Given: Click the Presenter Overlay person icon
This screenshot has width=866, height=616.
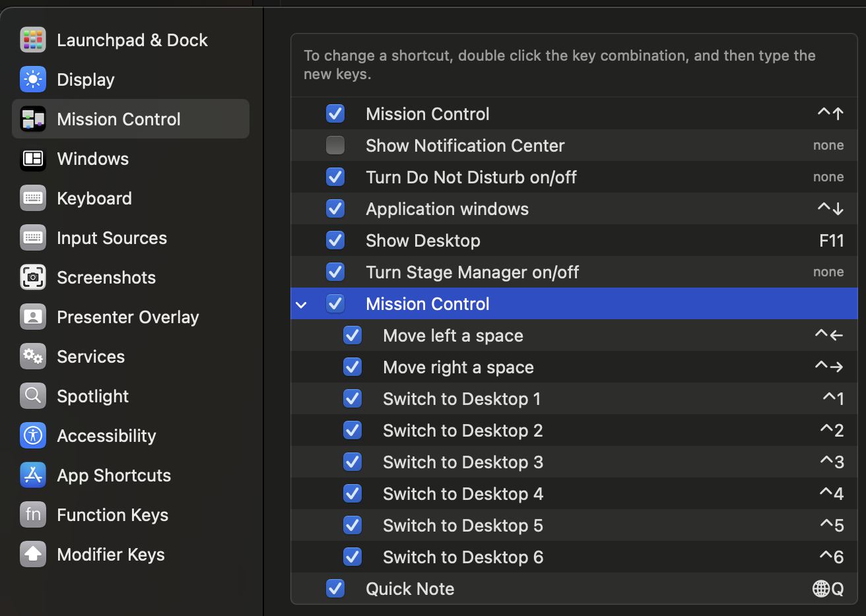Looking at the screenshot, I should [x=33, y=317].
